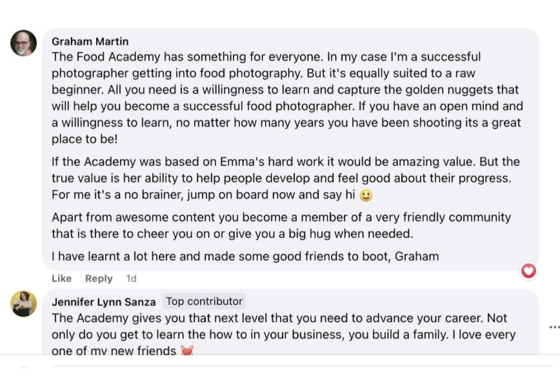Click the line "I have learnt a lot here"

click(x=245, y=257)
